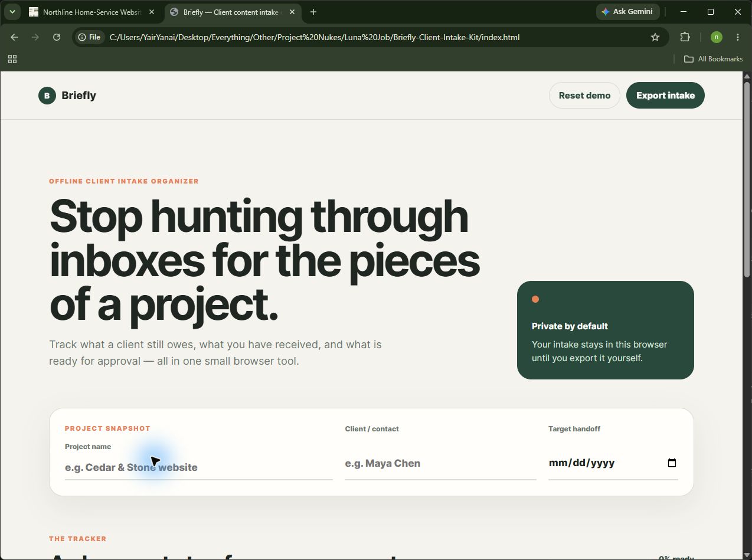Image resolution: width=752 pixels, height=560 pixels.
Task: Open Chrome's three-dot menu
Action: point(738,37)
